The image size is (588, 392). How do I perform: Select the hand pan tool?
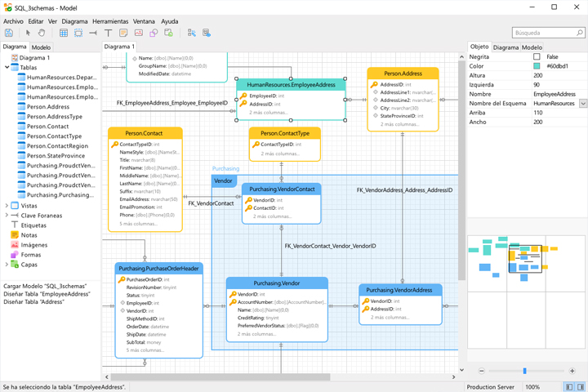tap(42, 33)
